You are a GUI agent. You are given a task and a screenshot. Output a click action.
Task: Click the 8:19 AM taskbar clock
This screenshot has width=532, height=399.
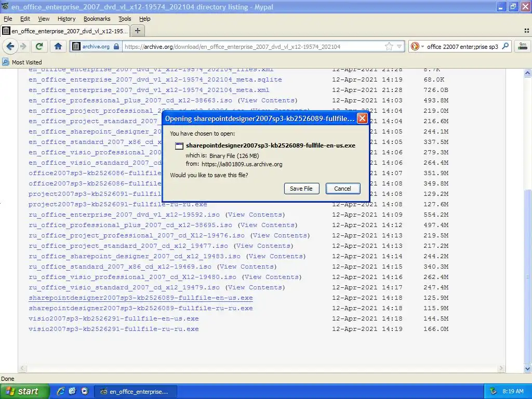[x=513, y=391]
